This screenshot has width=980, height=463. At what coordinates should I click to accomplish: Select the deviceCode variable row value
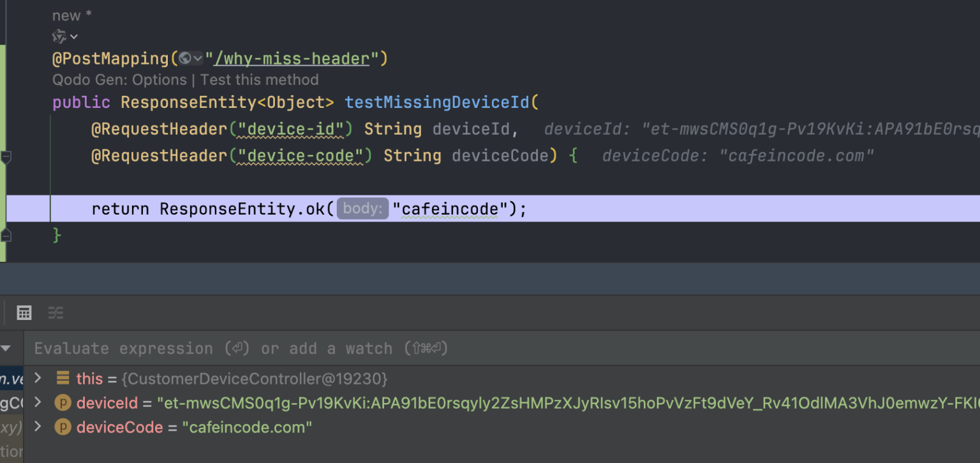tap(247, 427)
